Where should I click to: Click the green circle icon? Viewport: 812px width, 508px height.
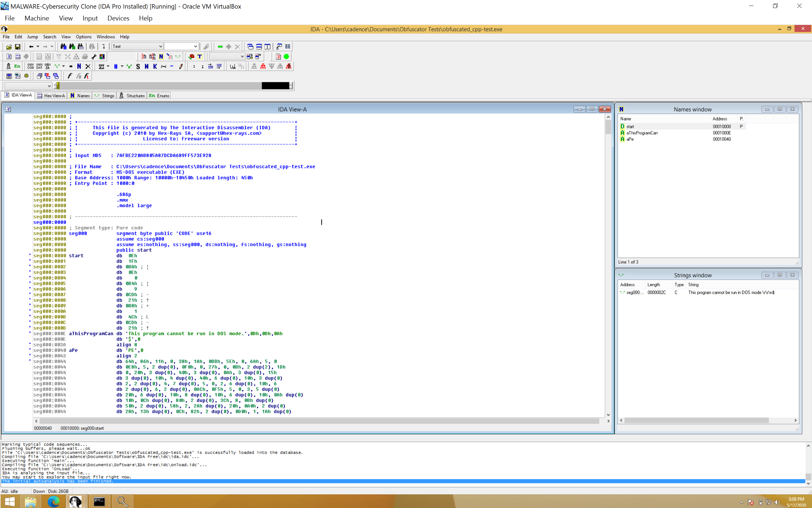click(286, 56)
